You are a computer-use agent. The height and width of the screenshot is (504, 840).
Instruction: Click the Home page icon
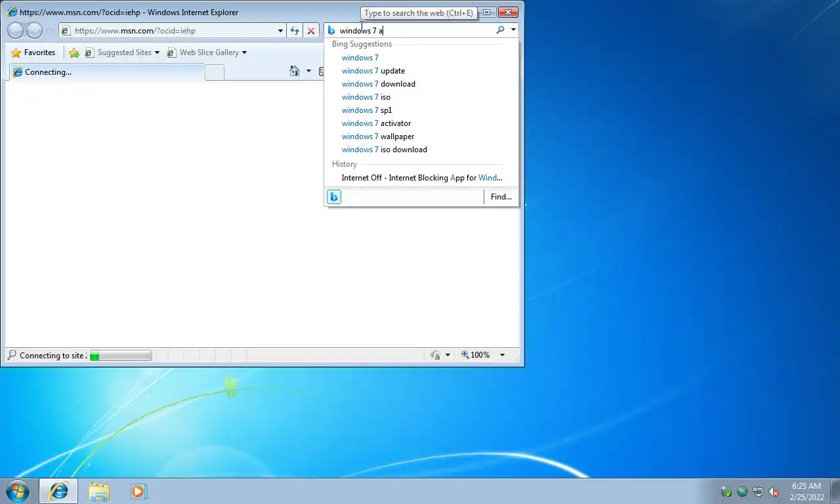point(295,71)
